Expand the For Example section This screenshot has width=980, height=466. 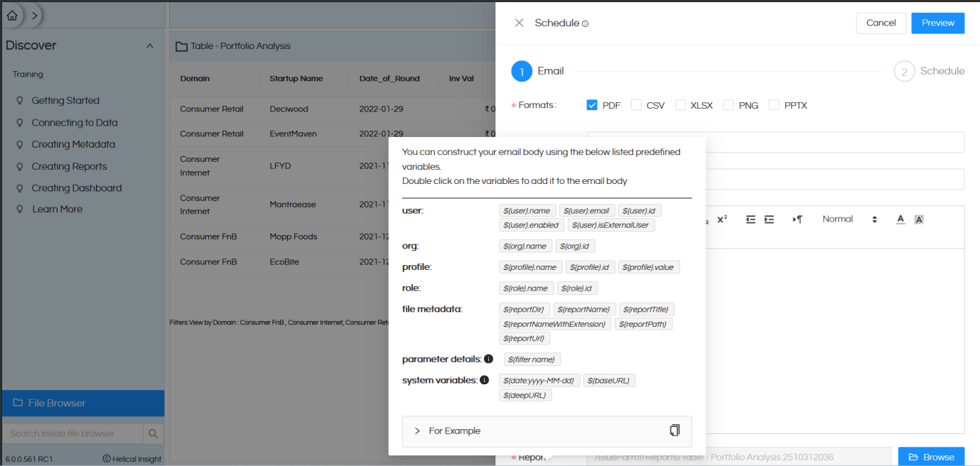[x=417, y=430]
